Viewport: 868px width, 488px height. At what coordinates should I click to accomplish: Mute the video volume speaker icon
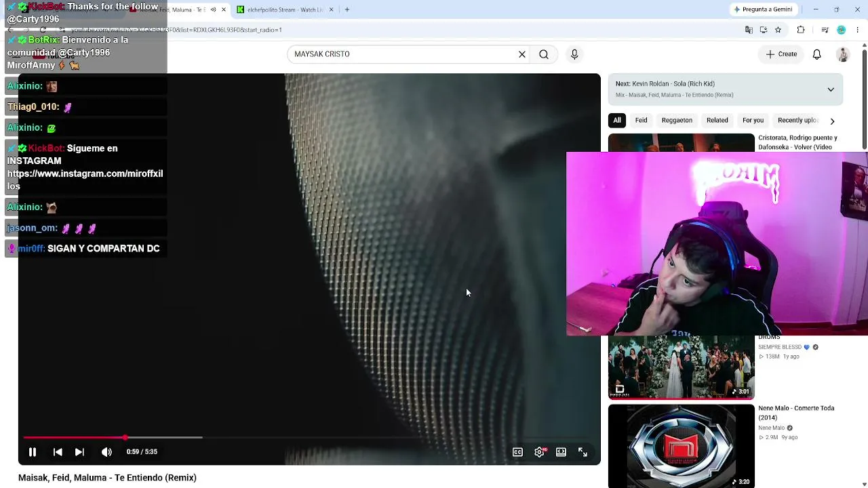[106, 452]
